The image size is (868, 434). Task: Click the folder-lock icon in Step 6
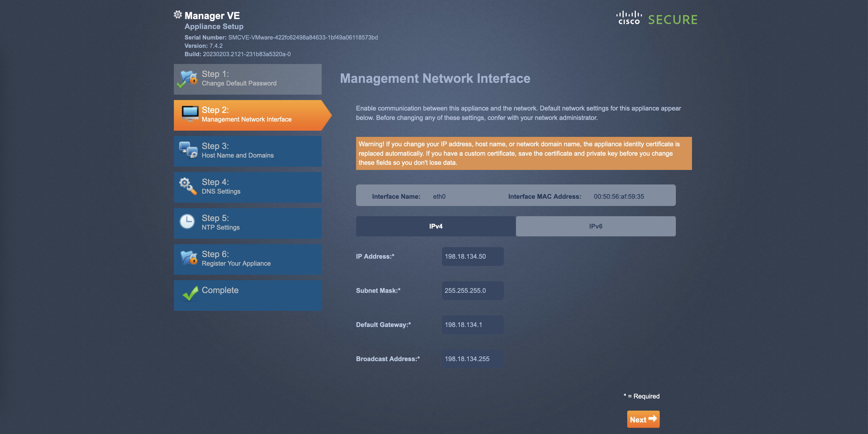click(188, 258)
